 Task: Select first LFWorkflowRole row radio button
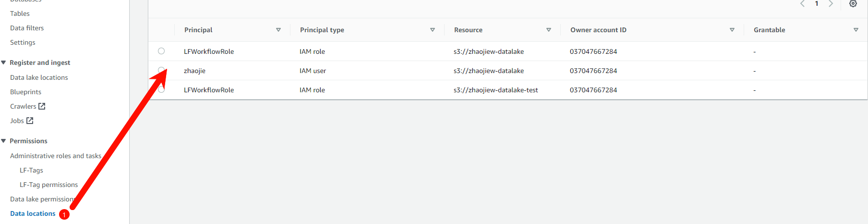161,51
